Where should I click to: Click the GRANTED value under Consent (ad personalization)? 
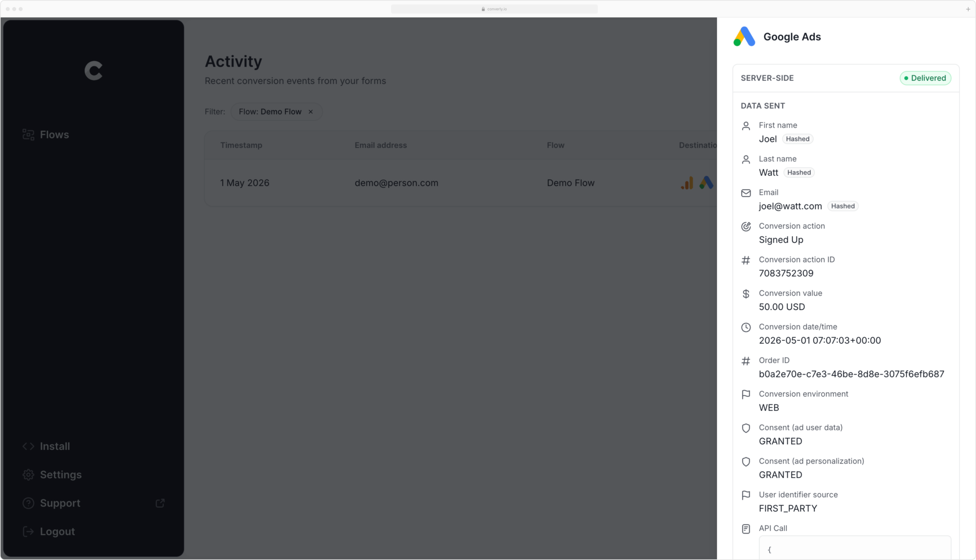[780, 475]
